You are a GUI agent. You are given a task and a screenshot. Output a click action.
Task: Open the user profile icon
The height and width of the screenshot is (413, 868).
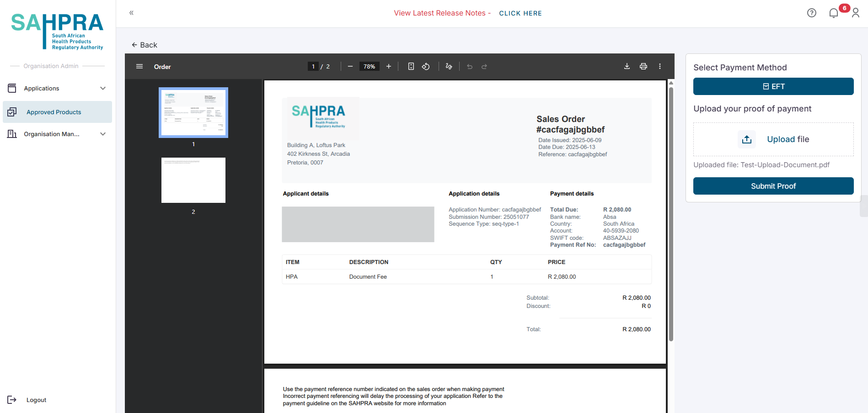click(856, 13)
